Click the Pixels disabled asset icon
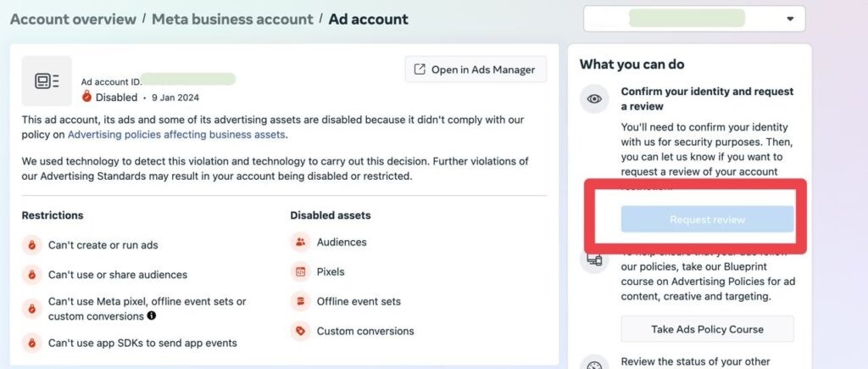Screen dimensions: 868x369 (301, 271)
